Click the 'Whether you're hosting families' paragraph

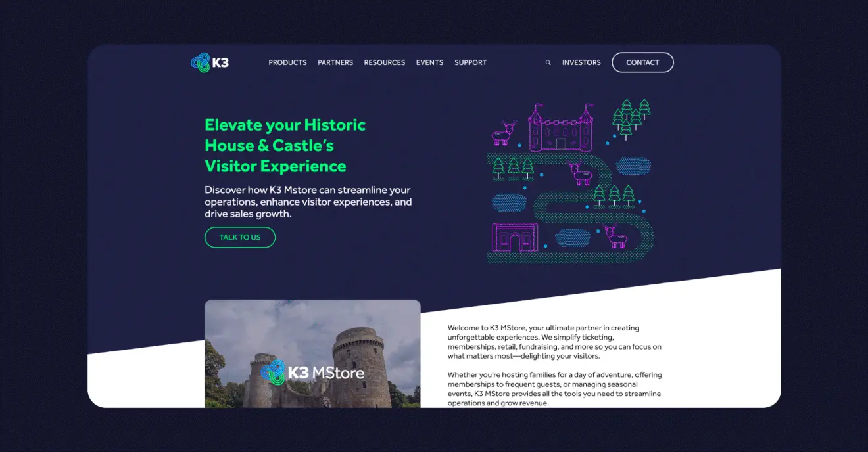point(554,389)
